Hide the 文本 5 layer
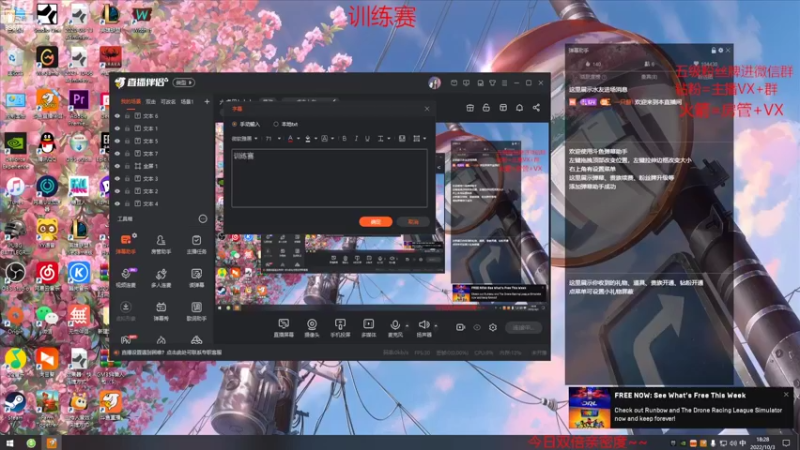 click(x=117, y=141)
